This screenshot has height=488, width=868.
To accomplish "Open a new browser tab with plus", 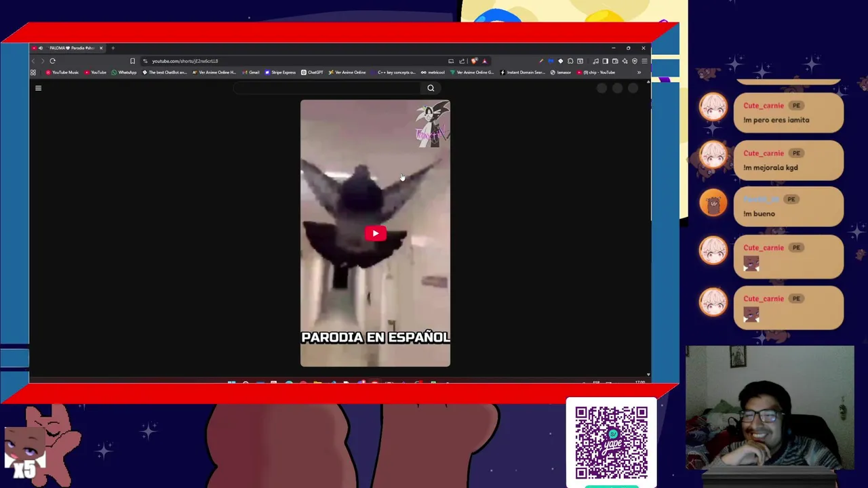I will [x=113, y=48].
